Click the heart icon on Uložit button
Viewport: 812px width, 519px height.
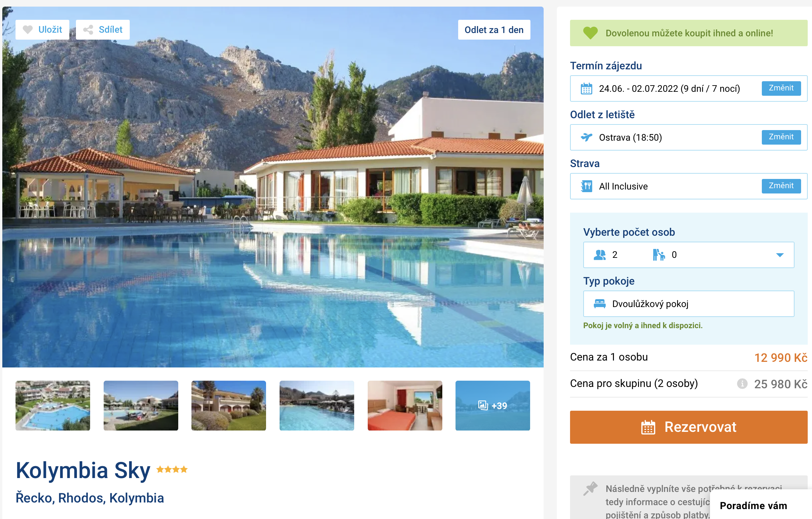pyautogui.click(x=28, y=30)
